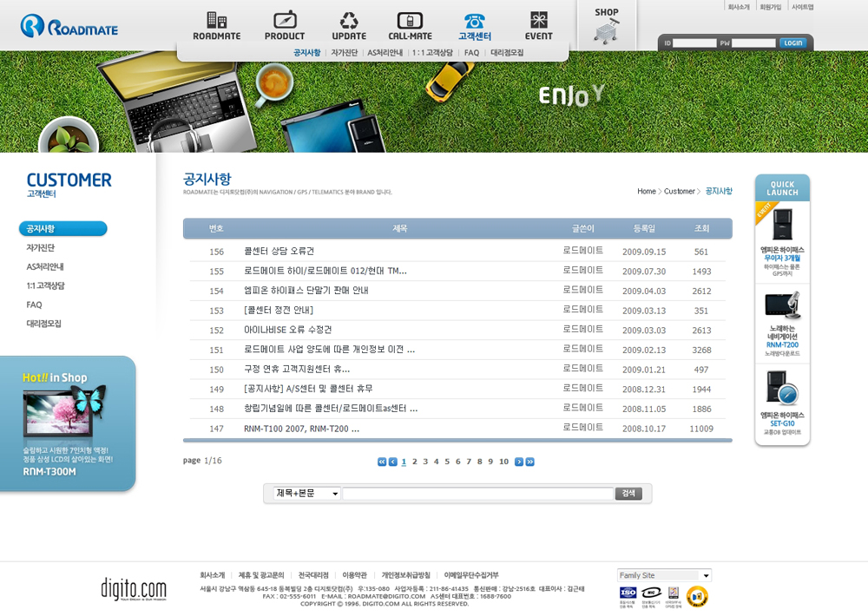Click the next page arrow icon
This screenshot has height=616, width=868.
[x=519, y=462]
